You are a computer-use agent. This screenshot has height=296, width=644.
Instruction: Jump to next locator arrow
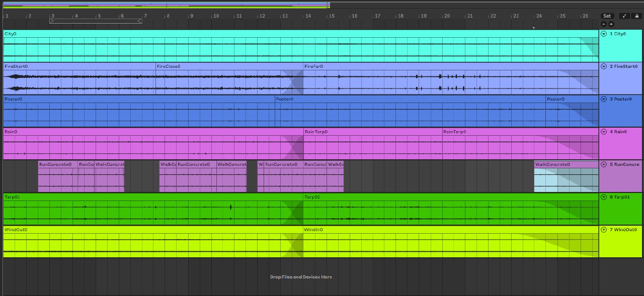[x=611, y=24]
